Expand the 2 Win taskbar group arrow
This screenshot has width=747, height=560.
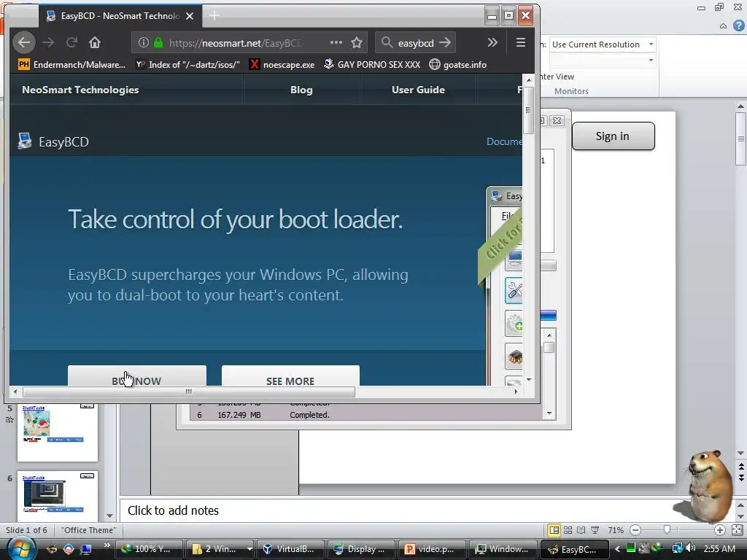tap(249, 549)
